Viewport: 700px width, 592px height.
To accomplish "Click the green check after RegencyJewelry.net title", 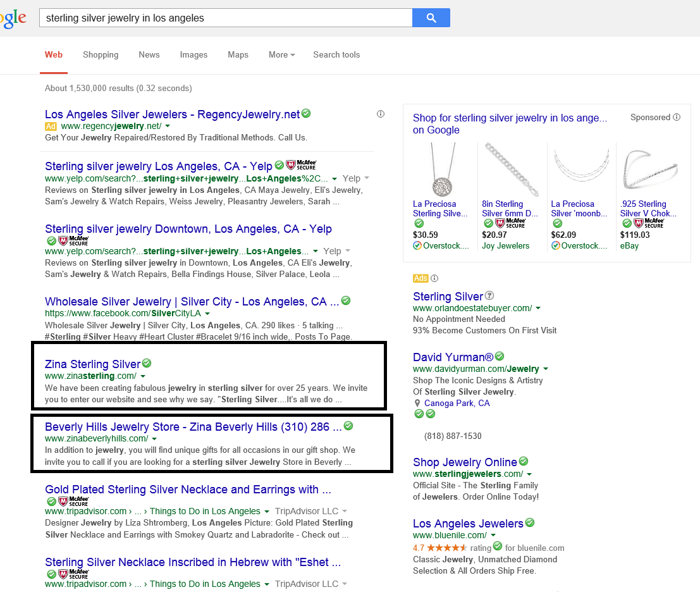I will pyautogui.click(x=306, y=113).
